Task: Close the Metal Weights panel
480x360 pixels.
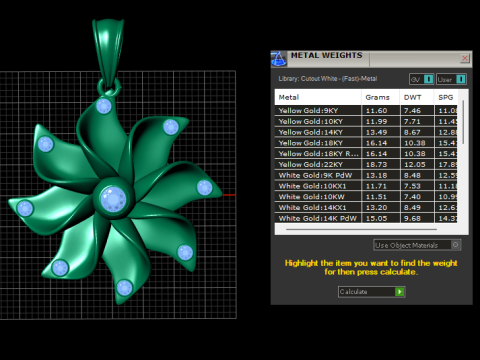Action: click(465, 59)
